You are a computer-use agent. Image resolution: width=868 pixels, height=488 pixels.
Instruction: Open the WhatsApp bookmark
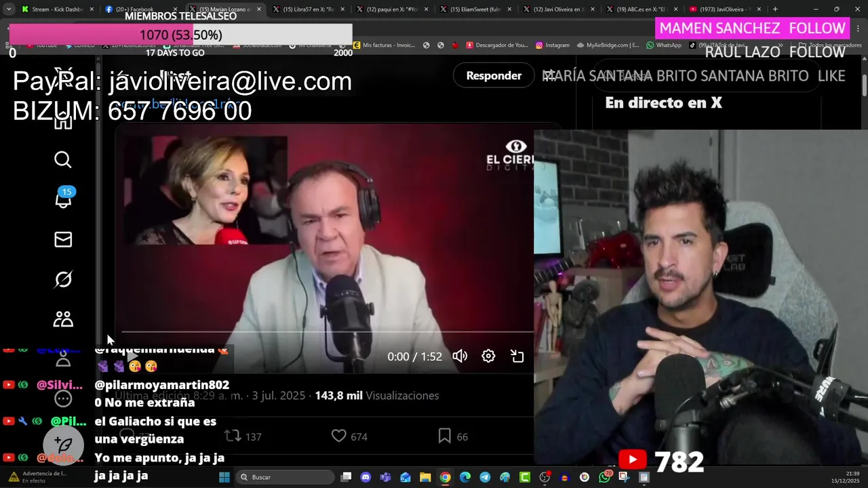[x=664, y=45]
